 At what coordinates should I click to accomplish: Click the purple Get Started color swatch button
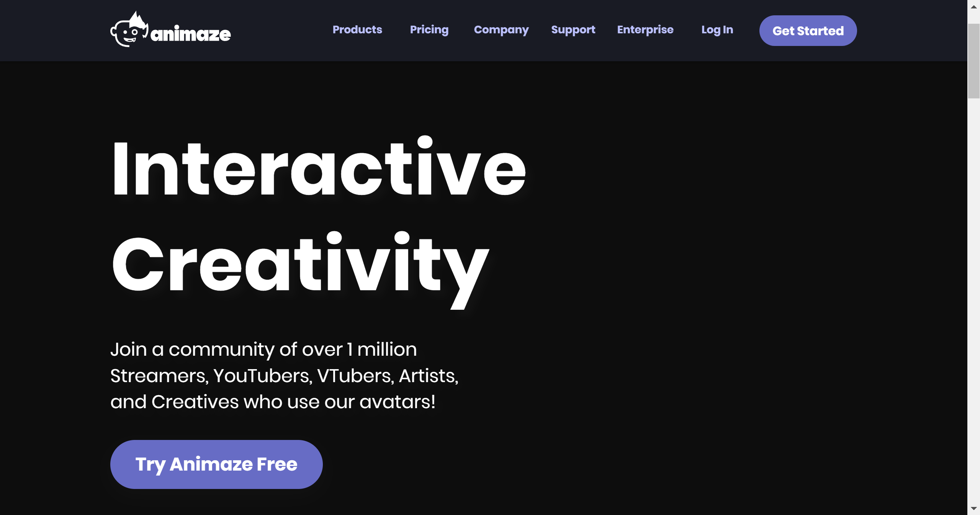(x=808, y=31)
